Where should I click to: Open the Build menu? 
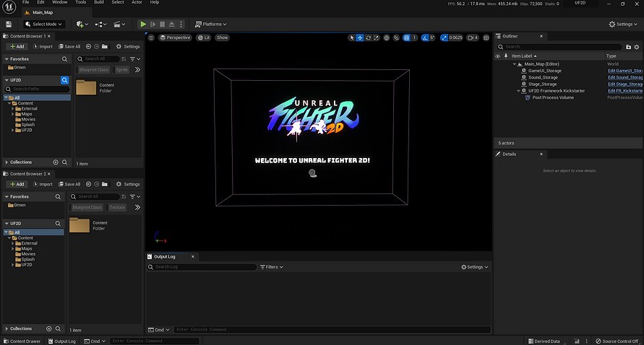[x=99, y=2]
